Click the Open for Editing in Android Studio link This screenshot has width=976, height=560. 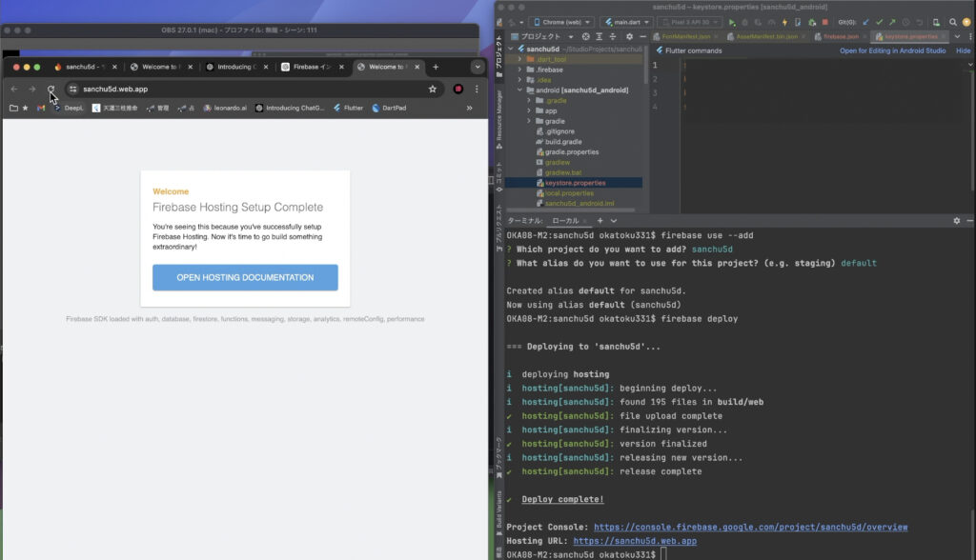coord(892,50)
